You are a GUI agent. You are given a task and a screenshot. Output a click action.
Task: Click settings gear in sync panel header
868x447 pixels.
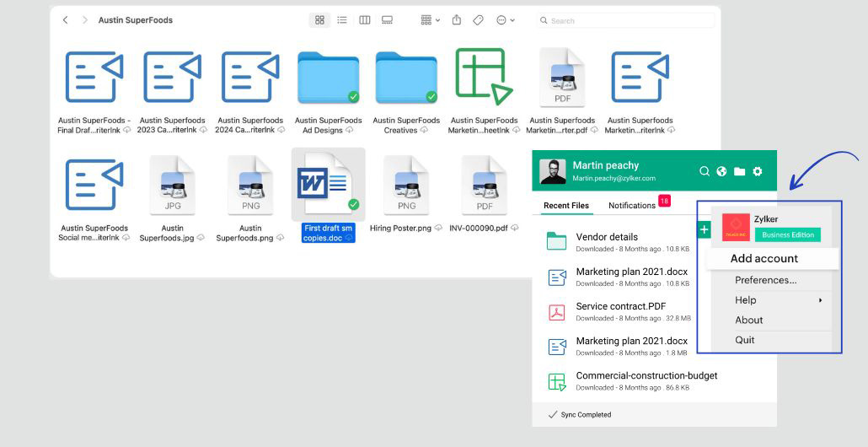758,171
